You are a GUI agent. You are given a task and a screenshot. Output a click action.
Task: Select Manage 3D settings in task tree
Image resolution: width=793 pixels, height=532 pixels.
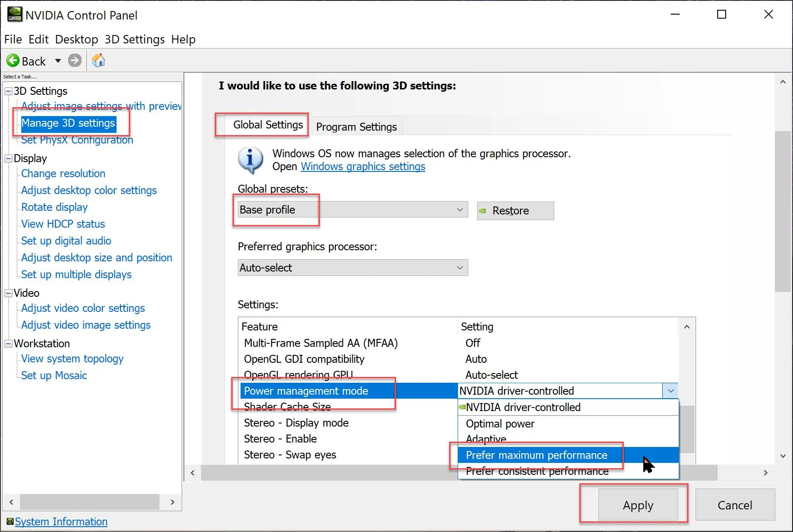[x=68, y=123]
